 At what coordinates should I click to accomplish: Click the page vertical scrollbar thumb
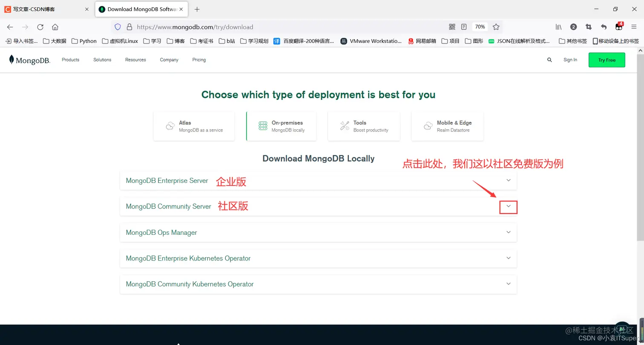point(640,147)
